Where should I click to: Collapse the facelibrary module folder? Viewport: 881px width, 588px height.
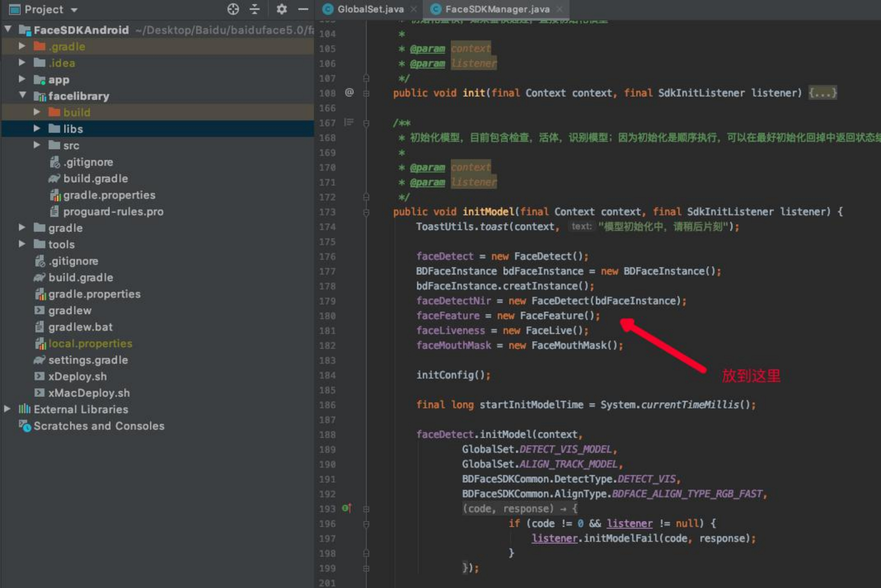click(22, 96)
